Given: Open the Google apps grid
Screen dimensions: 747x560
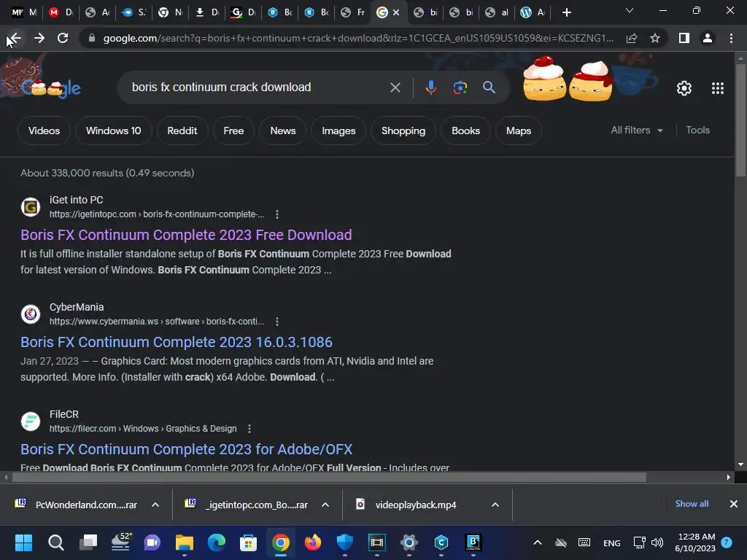Looking at the screenshot, I should coord(718,88).
